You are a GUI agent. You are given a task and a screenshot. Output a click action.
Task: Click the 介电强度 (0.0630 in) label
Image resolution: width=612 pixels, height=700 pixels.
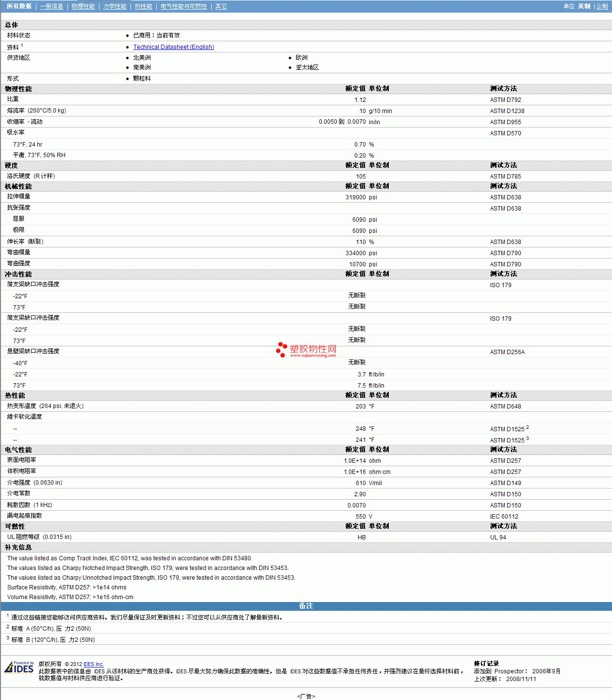pyautogui.click(x=34, y=483)
